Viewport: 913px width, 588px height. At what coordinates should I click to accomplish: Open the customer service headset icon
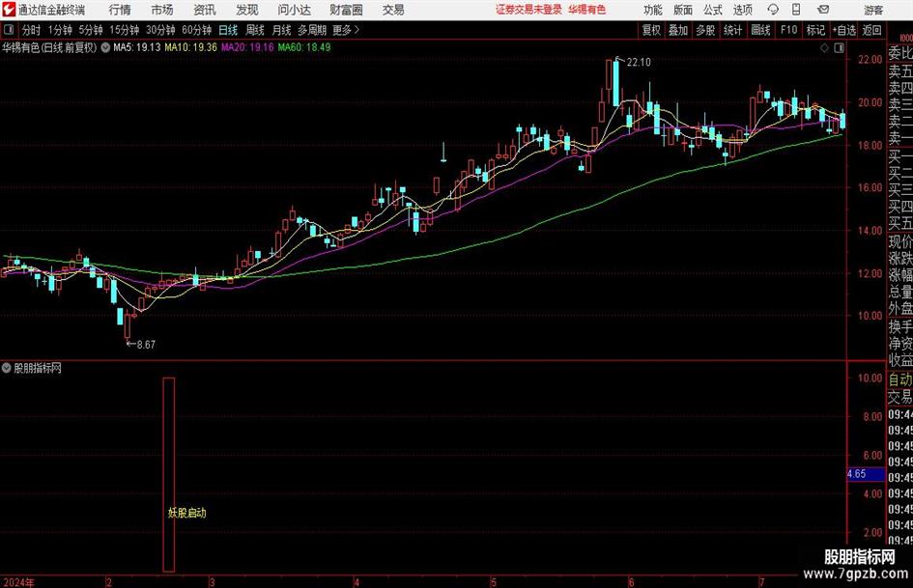tap(773, 10)
